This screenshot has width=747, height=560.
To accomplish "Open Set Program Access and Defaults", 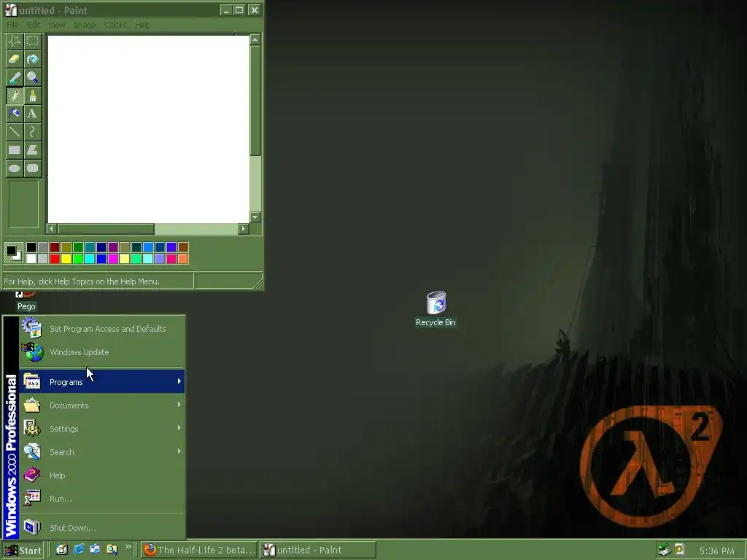I will (x=102, y=329).
